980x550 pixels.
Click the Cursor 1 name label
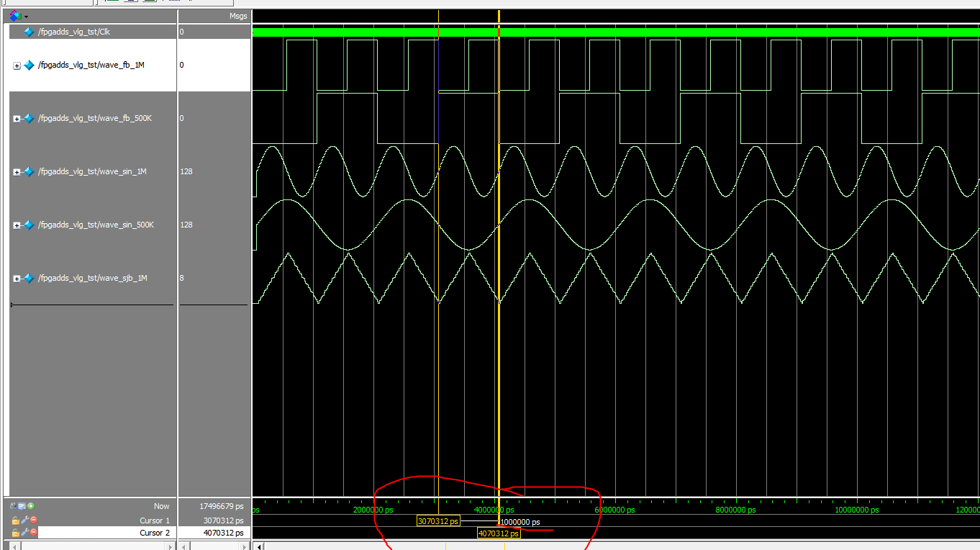tap(155, 520)
